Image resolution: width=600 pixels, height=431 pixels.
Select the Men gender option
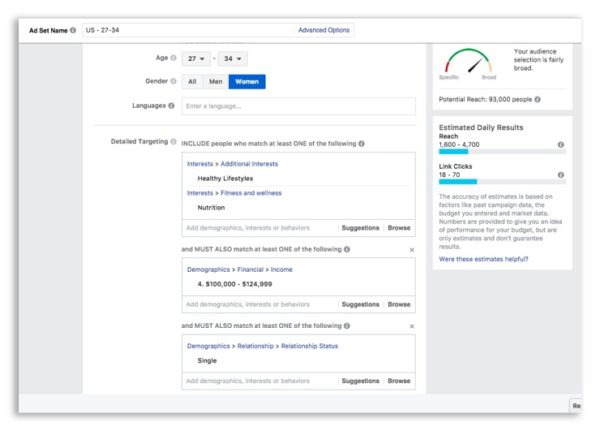click(215, 82)
